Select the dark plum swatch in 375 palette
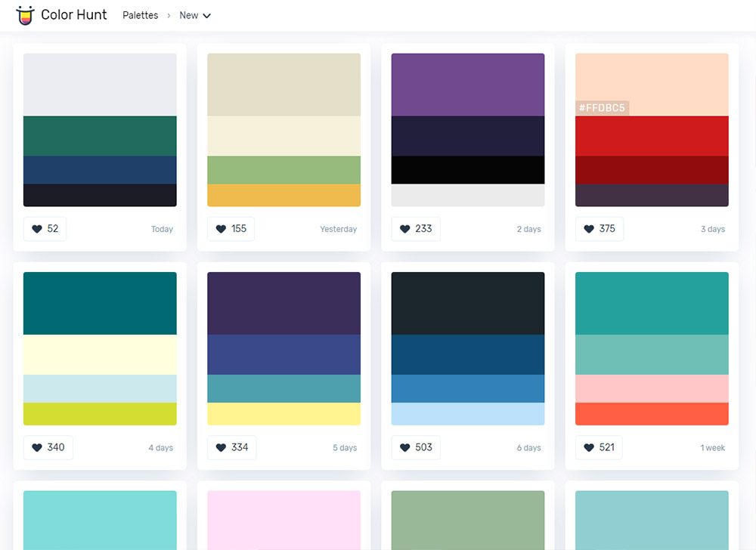756x550 pixels. click(652, 195)
